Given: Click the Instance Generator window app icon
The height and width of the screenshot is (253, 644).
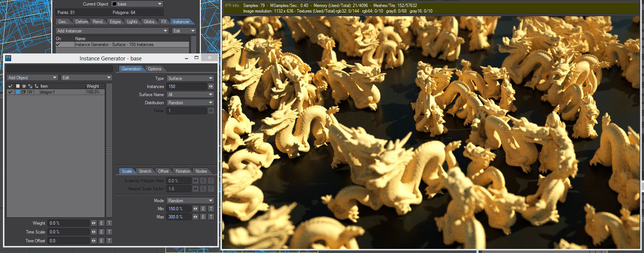Looking at the screenshot, I should click(x=8, y=58).
